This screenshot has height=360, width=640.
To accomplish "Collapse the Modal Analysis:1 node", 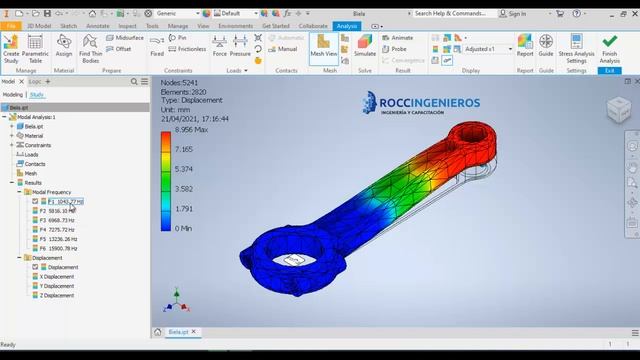I will 4,117.
